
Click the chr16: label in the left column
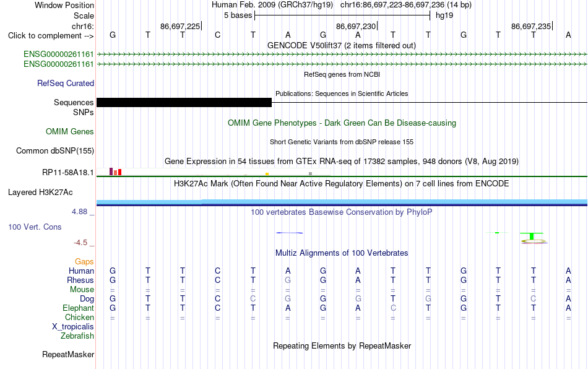82,26
